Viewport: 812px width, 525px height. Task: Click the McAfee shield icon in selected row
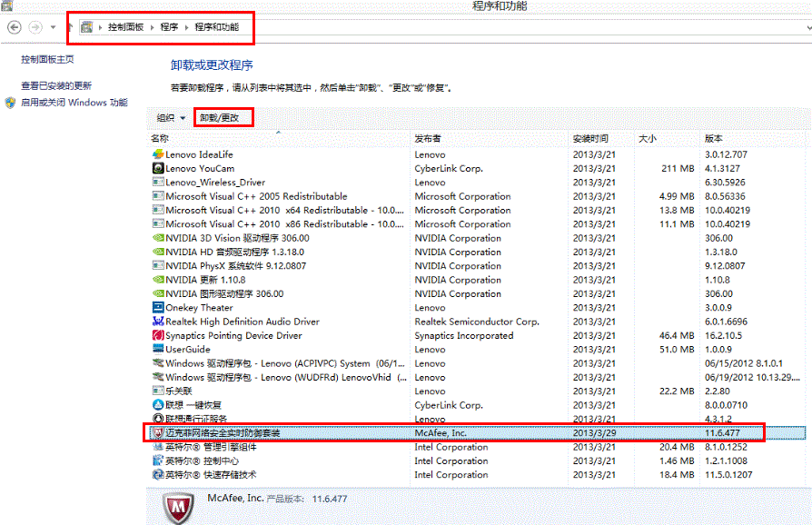pyautogui.click(x=158, y=433)
